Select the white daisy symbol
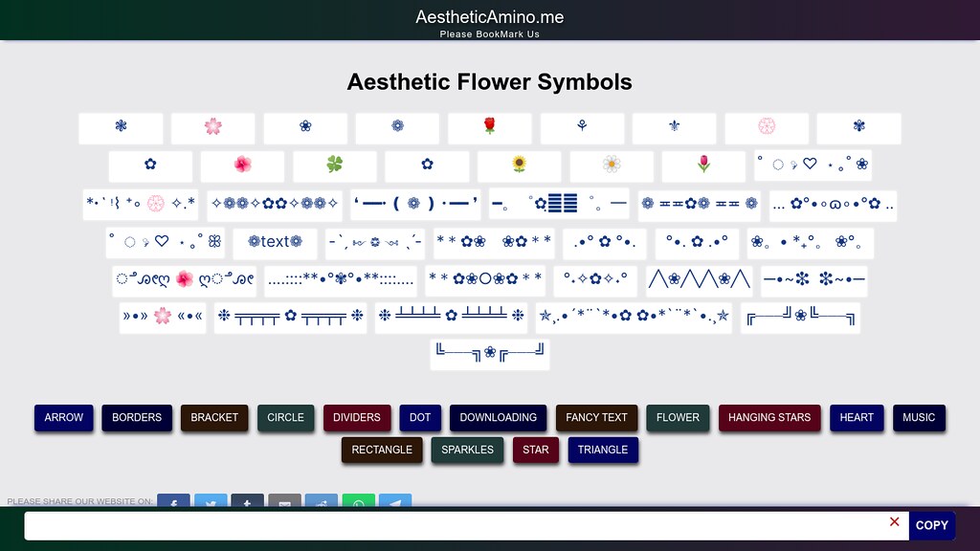The width and height of the screenshot is (980, 551). [611, 165]
